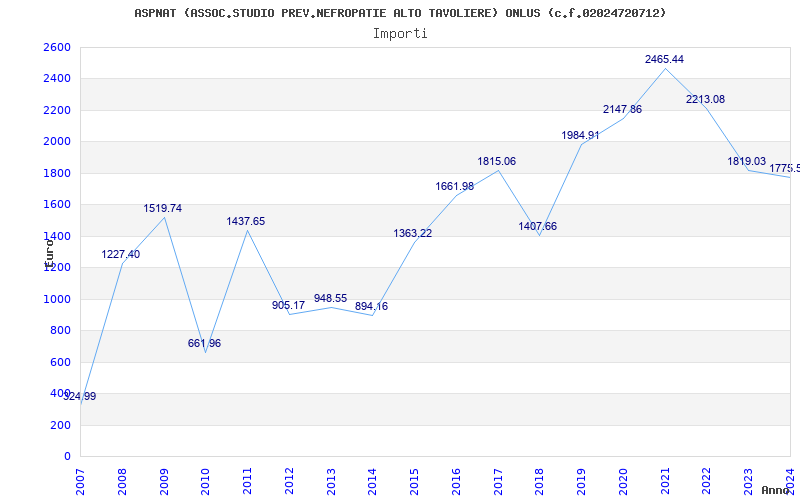The image size is (800, 500).
Task: Click the data label 1227.40
Action: coord(120,254)
